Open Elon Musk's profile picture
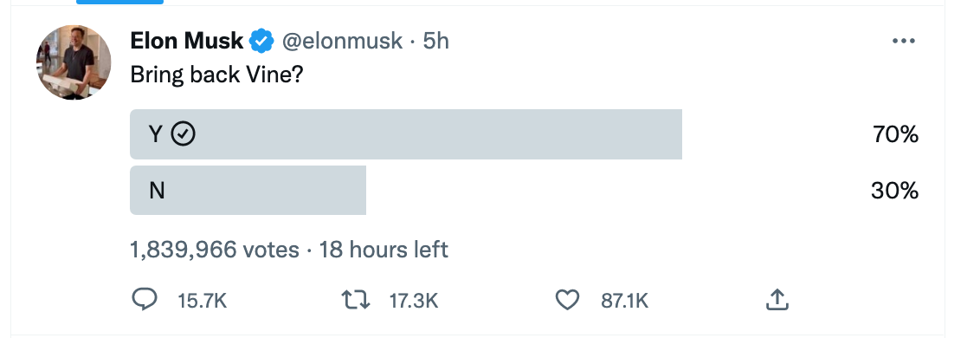Screen dimensions: 980x338 click(x=74, y=62)
